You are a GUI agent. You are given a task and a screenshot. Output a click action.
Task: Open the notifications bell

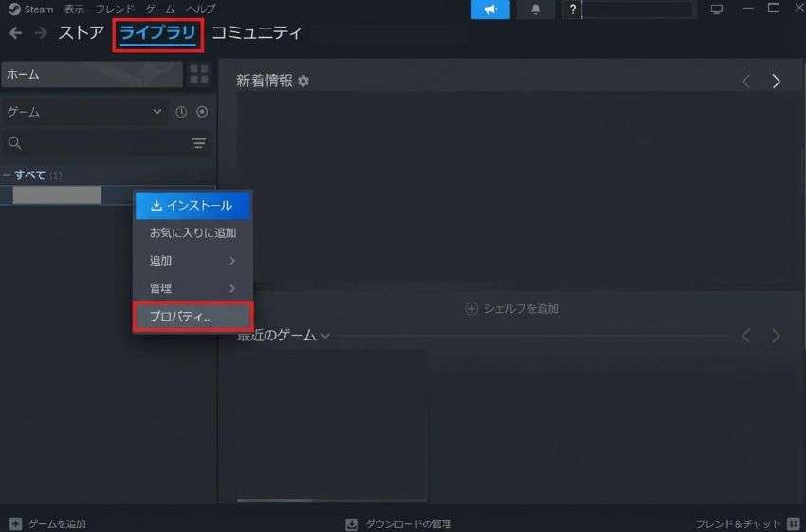[535, 9]
